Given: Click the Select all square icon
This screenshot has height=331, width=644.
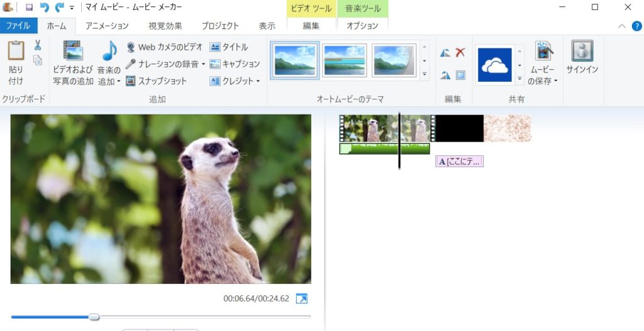Looking at the screenshot, I should 460,76.
